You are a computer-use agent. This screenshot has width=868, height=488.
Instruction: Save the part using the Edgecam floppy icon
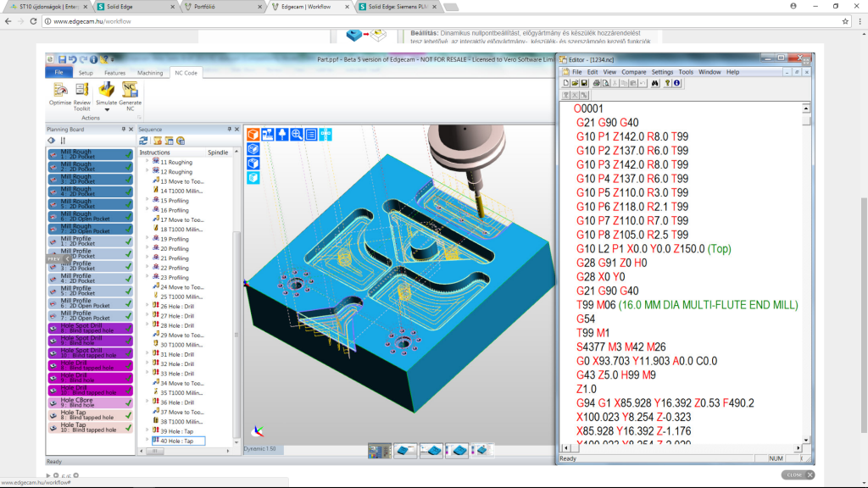[x=62, y=59]
